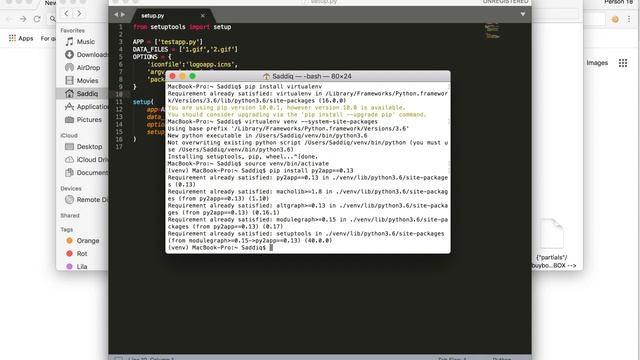The height and width of the screenshot is (360, 640).
Task: Open tab list dropdown arrow in Sublime
Action: click(x=522, y=14)
